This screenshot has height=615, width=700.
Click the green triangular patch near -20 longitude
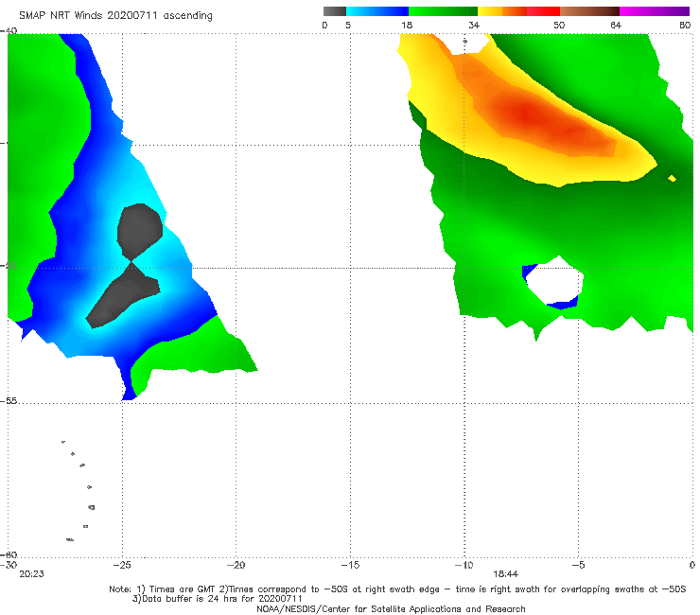pos(197,351)
